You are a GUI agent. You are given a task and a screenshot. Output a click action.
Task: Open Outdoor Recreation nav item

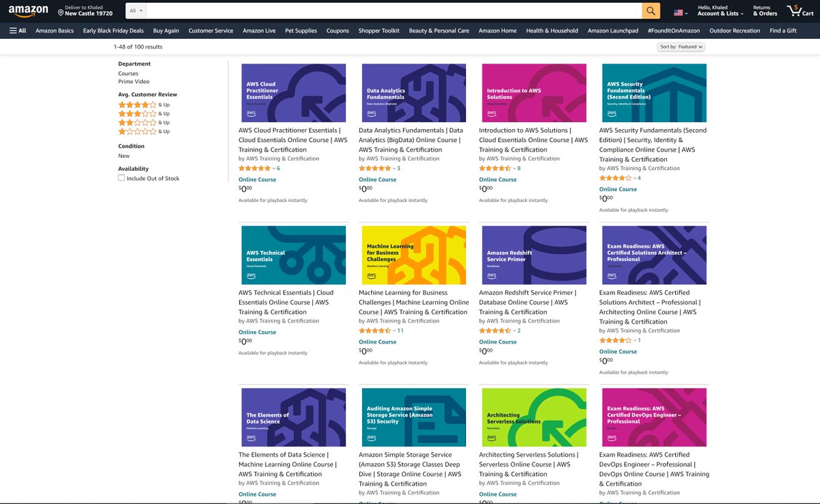click(x=735, y=31)
